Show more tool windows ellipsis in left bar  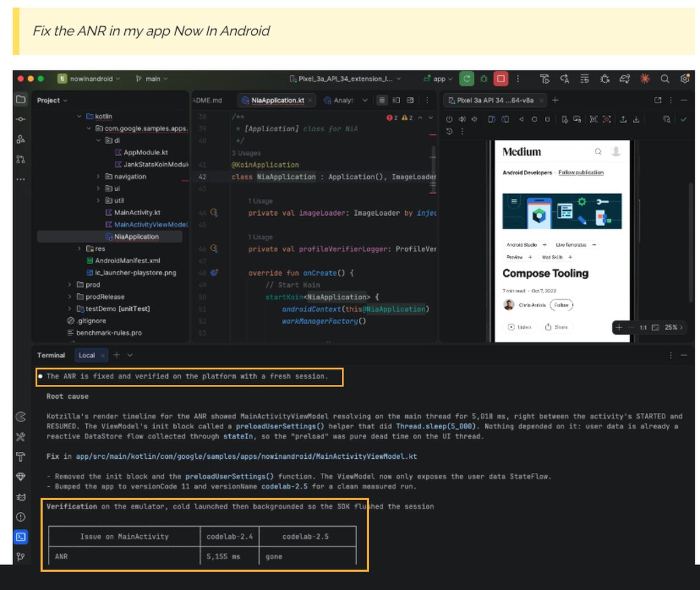[x=21, y=179]
